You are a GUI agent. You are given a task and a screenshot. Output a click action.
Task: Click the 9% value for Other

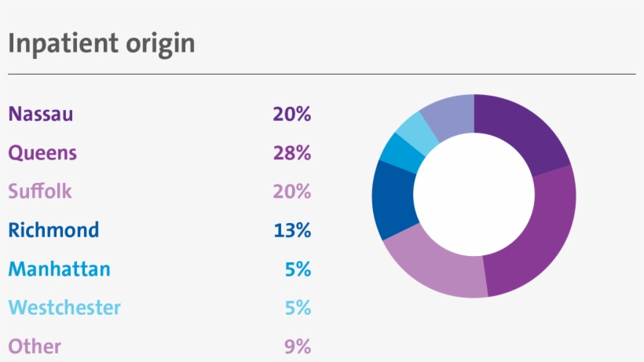(x=298, y=346)
